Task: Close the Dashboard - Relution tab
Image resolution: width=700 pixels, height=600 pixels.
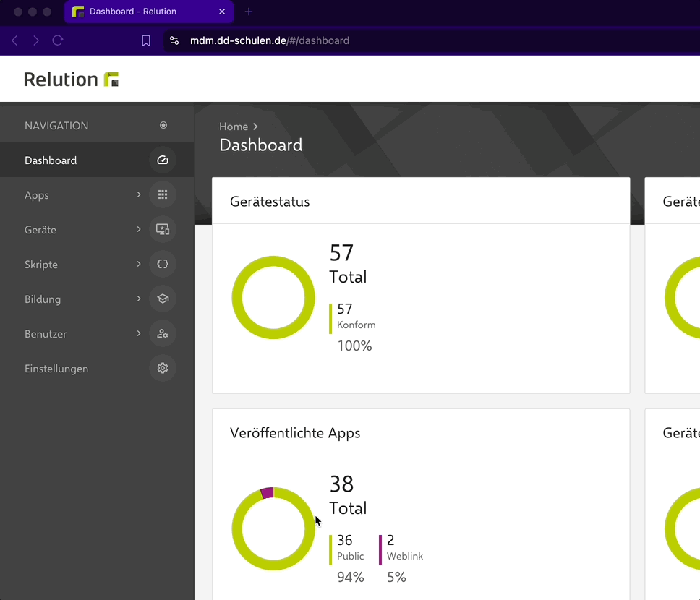Action: pyautogui.click(x=222, y=12)
